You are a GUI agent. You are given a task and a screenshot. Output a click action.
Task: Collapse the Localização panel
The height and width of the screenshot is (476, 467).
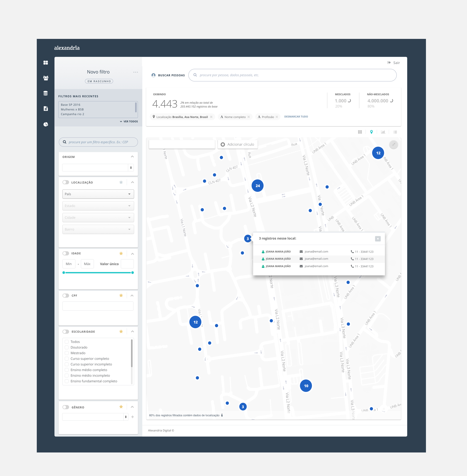click(133, 182)
